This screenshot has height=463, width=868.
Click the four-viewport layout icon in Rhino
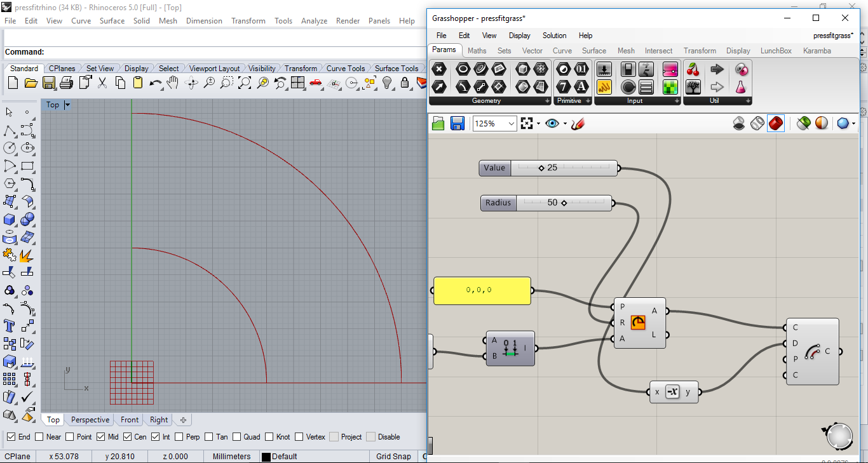click(297, 83)
